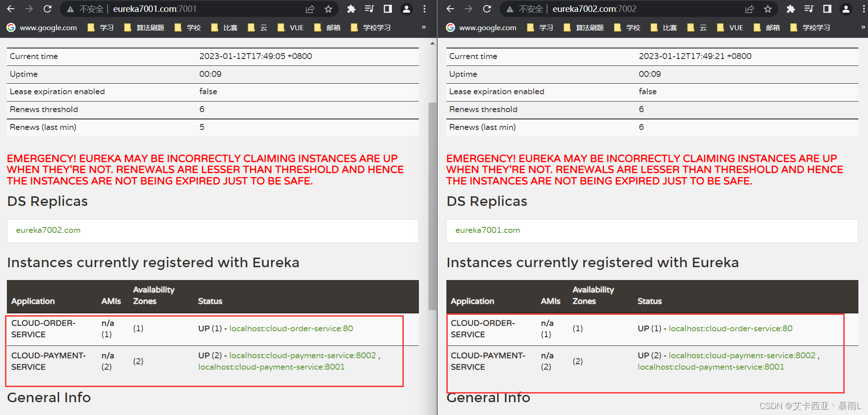Image resolution: width=868 pixels, height=415 pixels.
Task: Open 学校 bookmark folder in eureka7001 window
Action: (188, 27)
